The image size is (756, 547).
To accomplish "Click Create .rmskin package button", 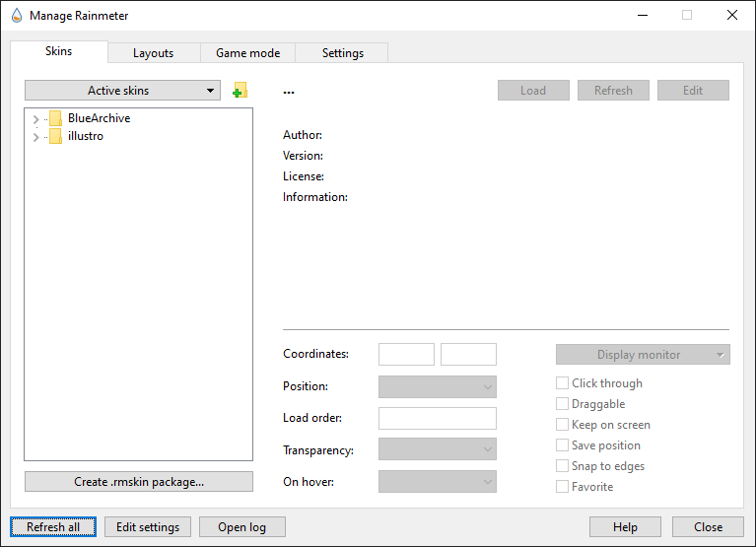I will pos(139,481).
